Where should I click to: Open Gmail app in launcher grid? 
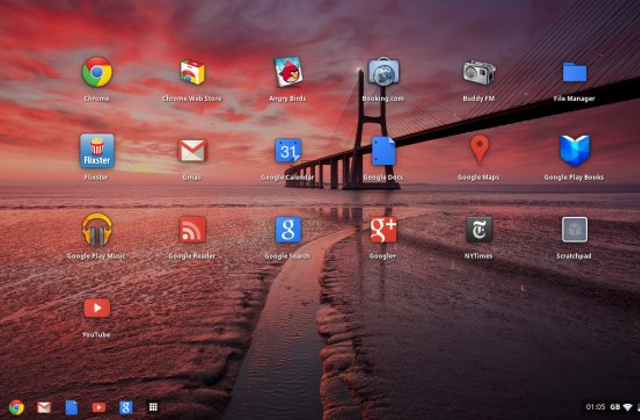[192, 151]
